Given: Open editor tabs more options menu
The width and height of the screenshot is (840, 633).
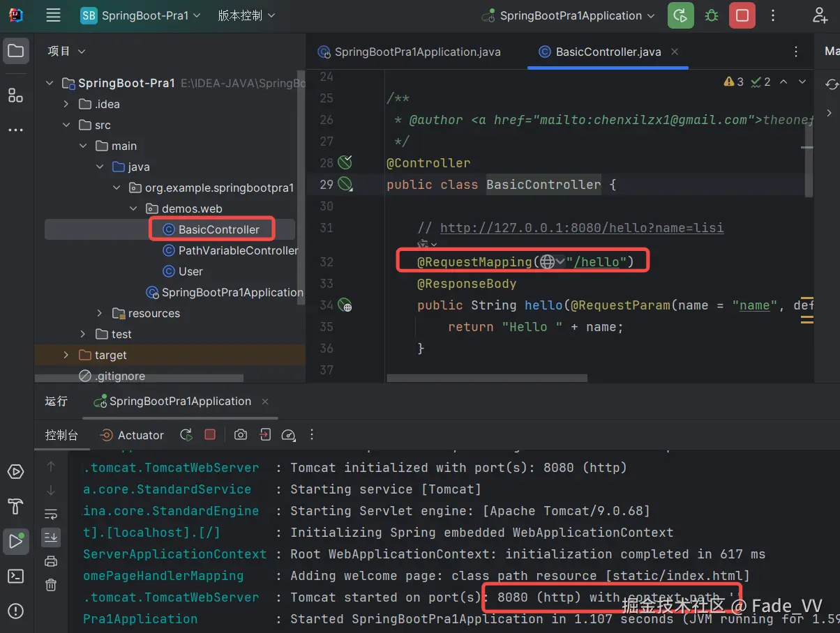Looking at the screenshot, I should coord(796,52).
